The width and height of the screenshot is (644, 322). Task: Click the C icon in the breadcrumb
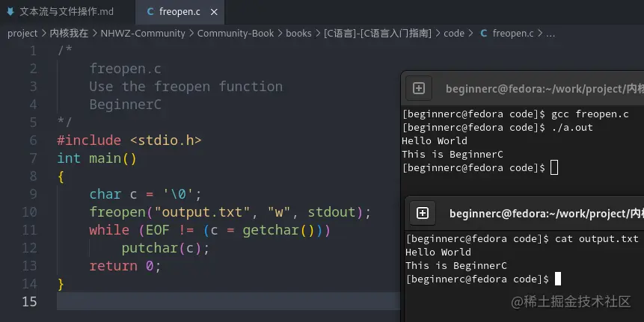[x=484, y=34]
